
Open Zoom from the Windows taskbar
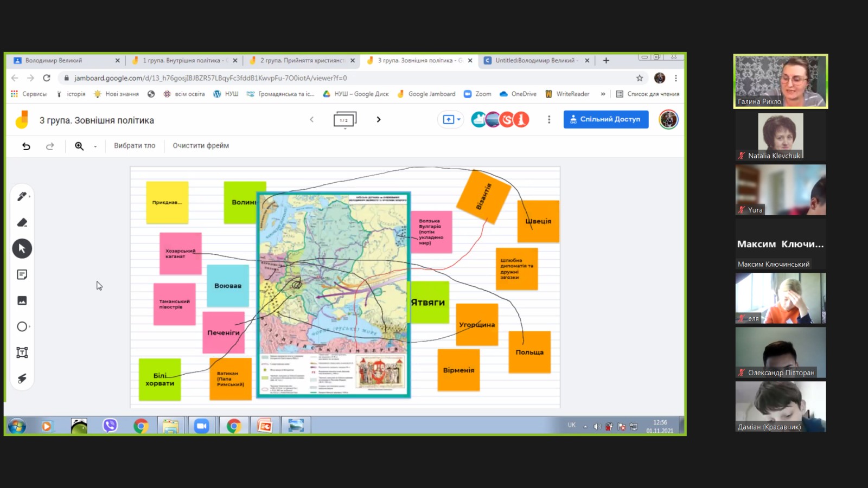201,426
